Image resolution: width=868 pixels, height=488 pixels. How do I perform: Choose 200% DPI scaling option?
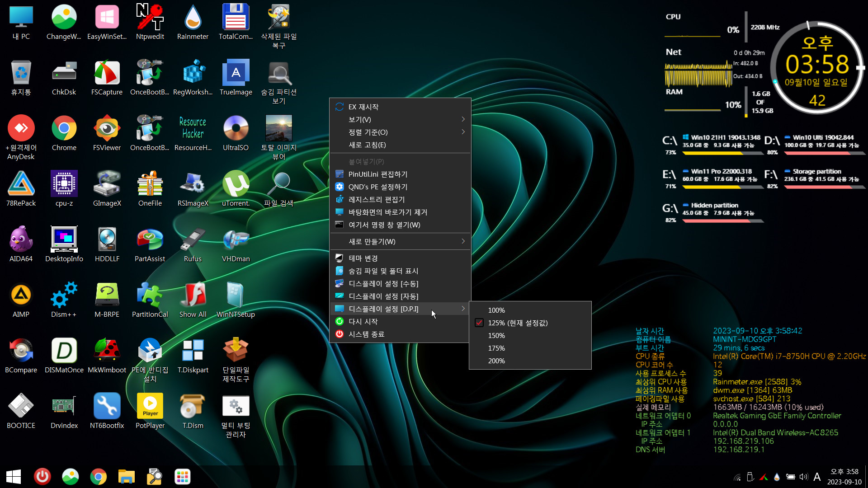[530, 361]
